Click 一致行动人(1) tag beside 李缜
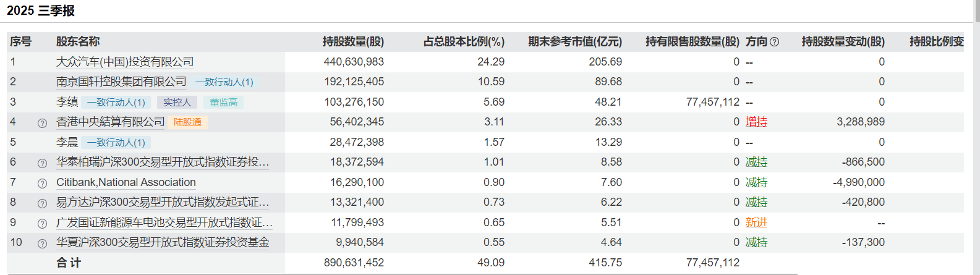 pos(116,103)
